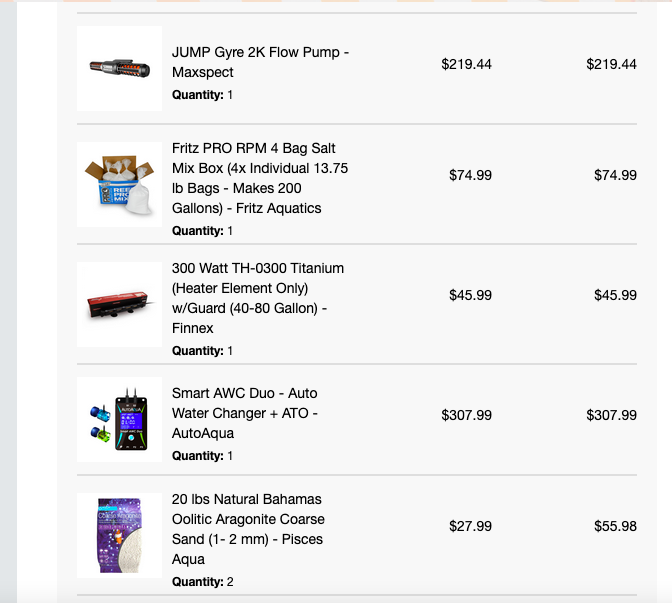
Task: Select the $55.98 total for aragonite sand
Action: click(x=615, y=526)
